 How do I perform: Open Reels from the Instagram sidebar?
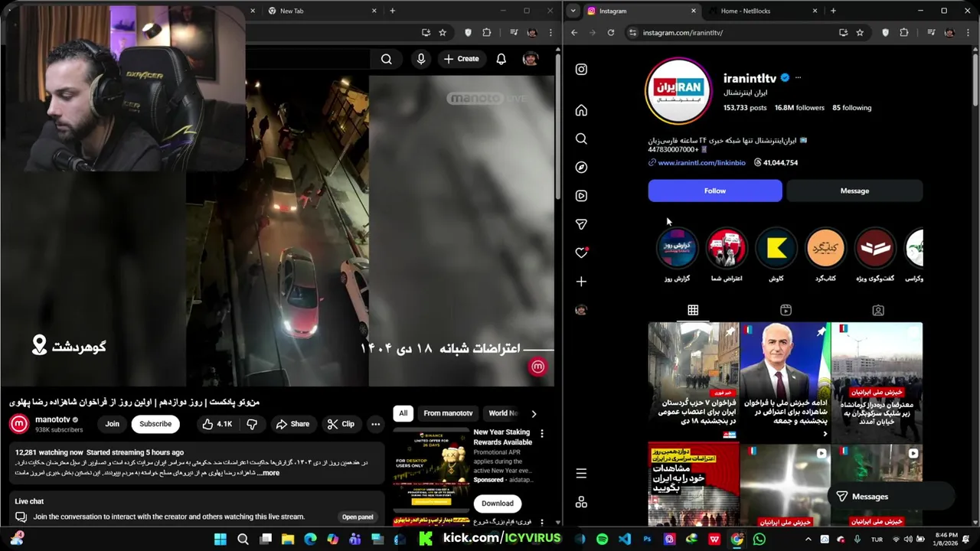(581, 196)
